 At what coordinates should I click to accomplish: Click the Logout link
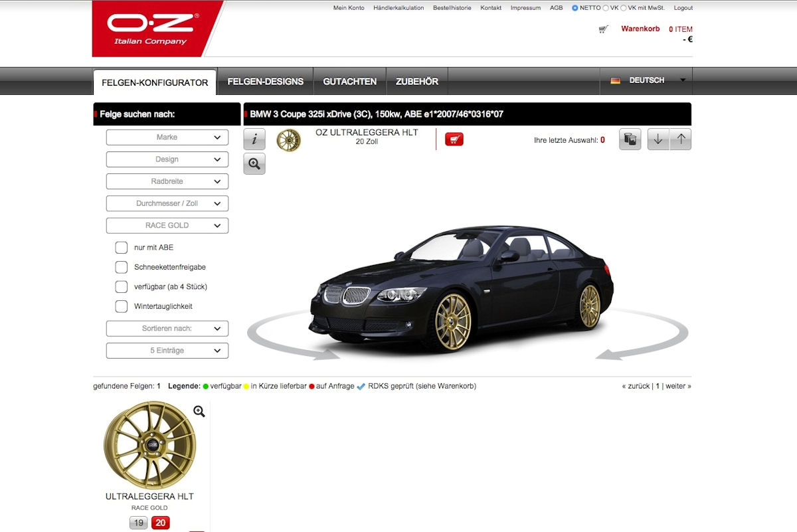pos(683,8)
